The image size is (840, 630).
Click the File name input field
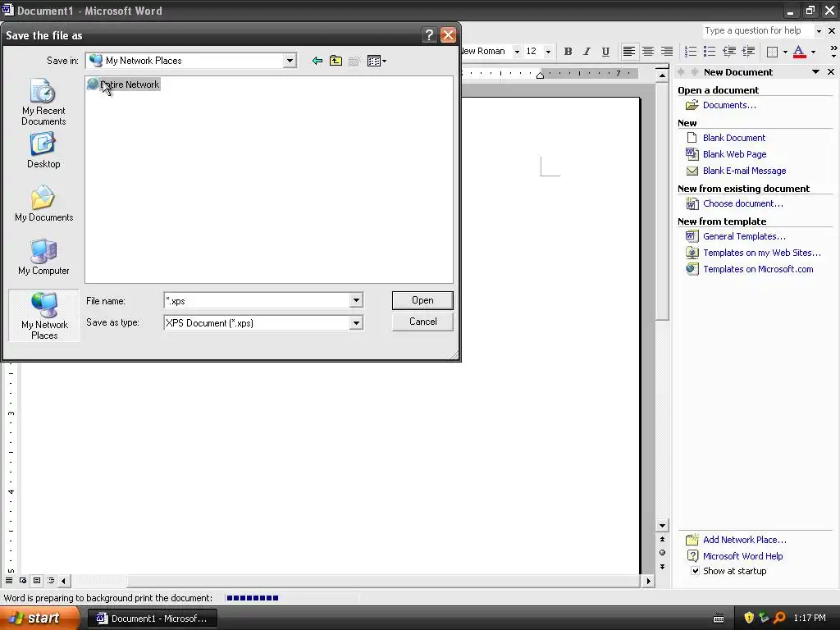tap(257, 300)
